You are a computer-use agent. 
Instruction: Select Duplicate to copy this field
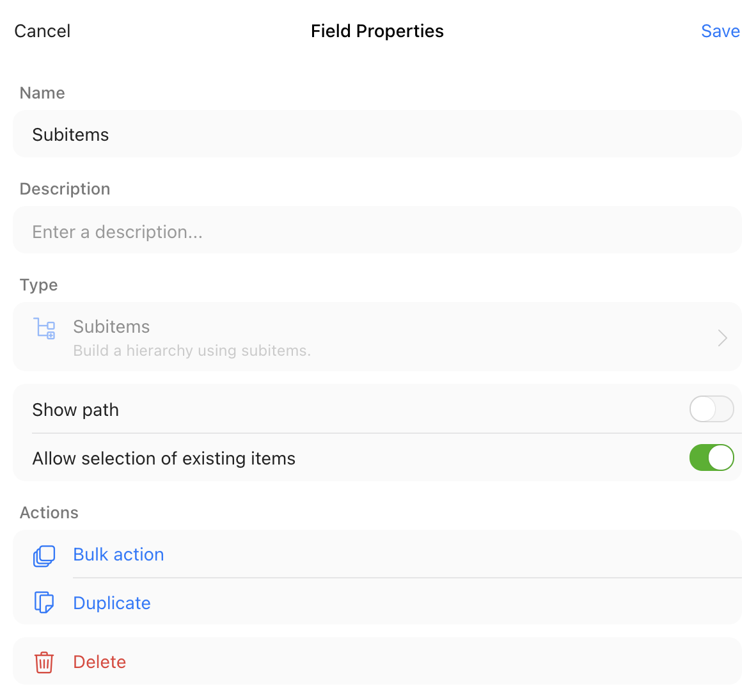(111, 603)
